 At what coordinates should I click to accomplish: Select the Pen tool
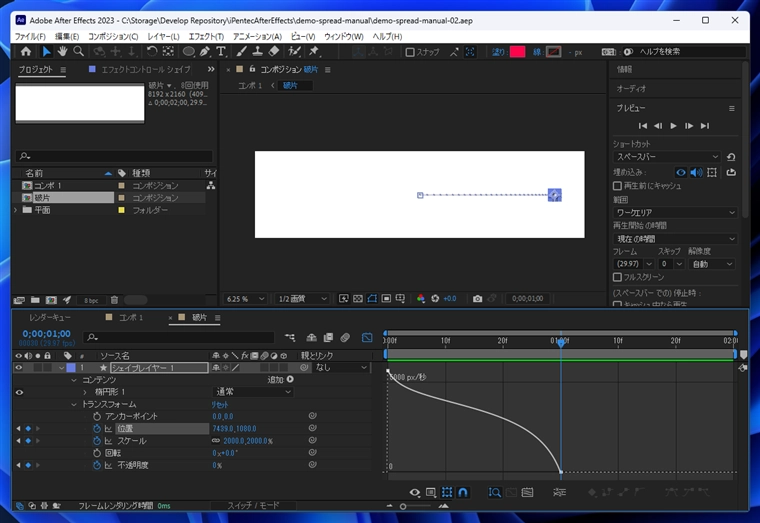205,51
